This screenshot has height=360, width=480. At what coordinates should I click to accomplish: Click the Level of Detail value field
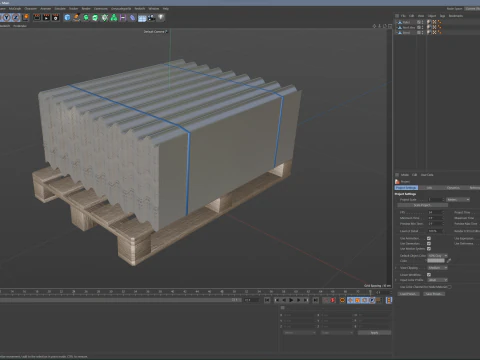click(x=435, y=231)
